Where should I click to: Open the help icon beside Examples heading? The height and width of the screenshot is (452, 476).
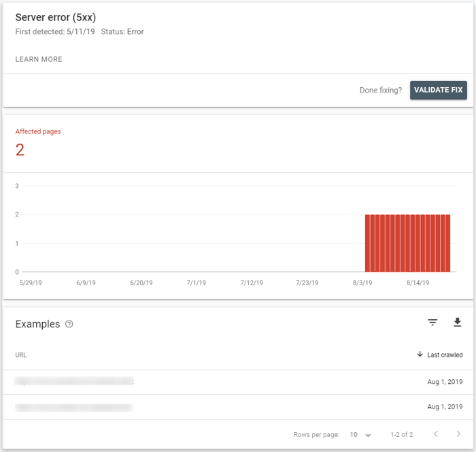coord(69,325)
